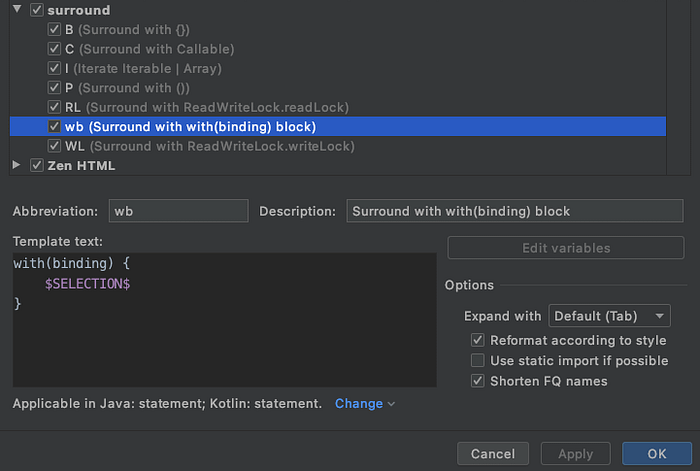The image size is (700, 471).
Task: Open the Expand with dropdown
Action: click(x=609, y=316)
